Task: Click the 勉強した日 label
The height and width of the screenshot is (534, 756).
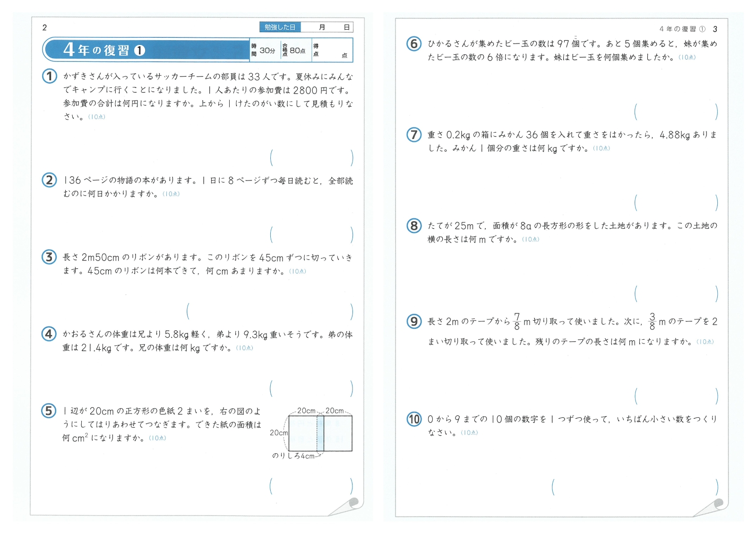Action: (280, 27)
